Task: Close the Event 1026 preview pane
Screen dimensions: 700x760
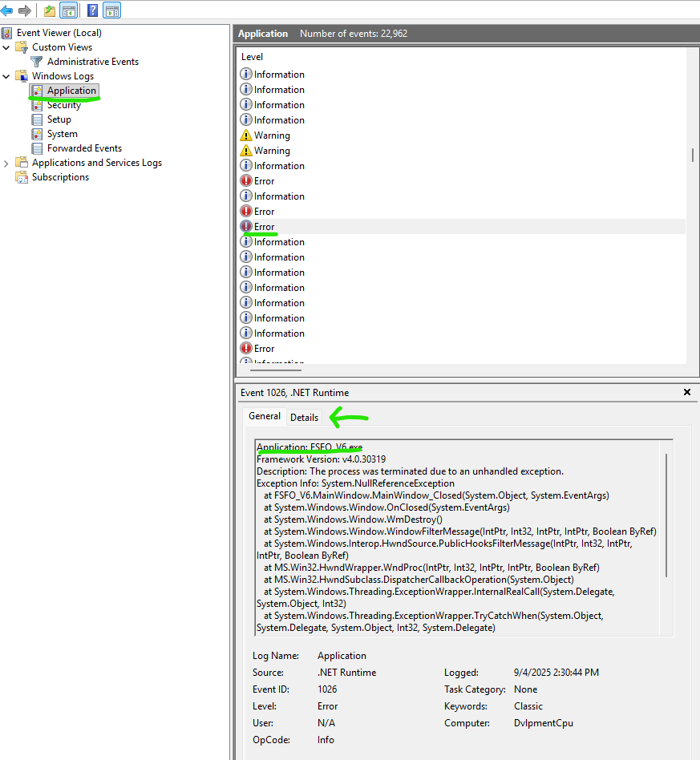Action: (x=686, y=392)
